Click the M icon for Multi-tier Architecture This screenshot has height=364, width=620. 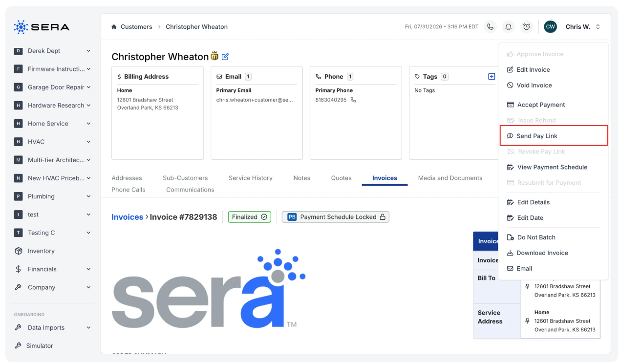19,160
